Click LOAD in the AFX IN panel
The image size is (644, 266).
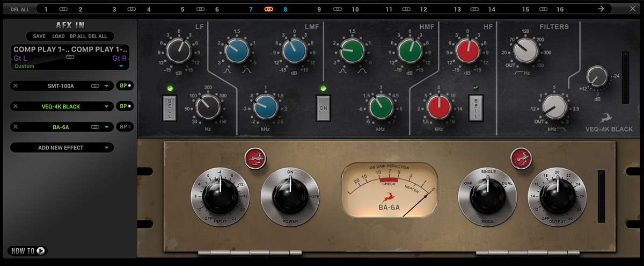pos(58,36)
